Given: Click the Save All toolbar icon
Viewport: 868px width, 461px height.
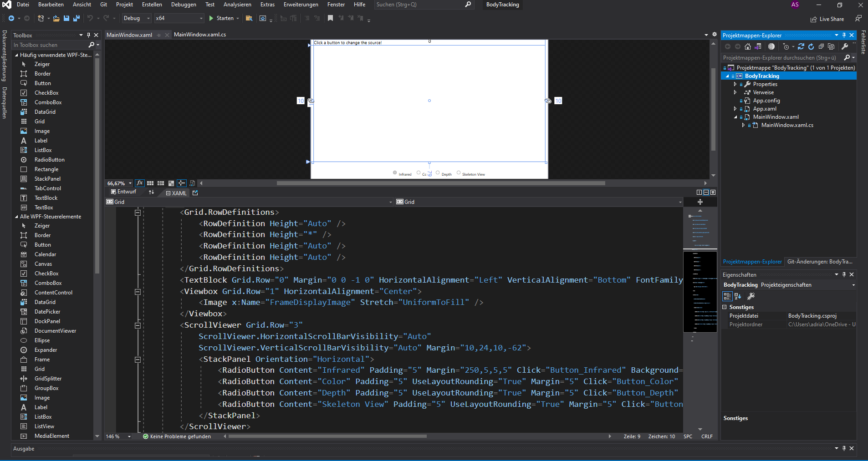Looking at the screenshot, I should [x=76, y=18].
